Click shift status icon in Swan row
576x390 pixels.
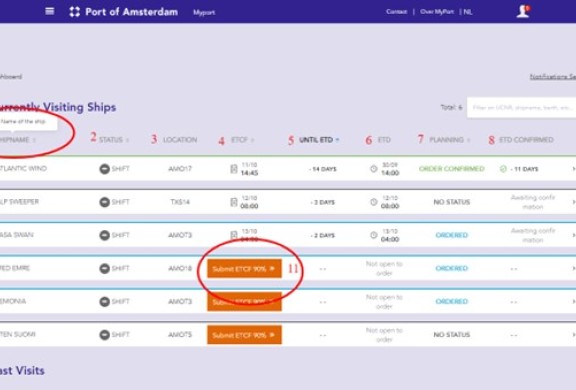(x=104, y=235)
